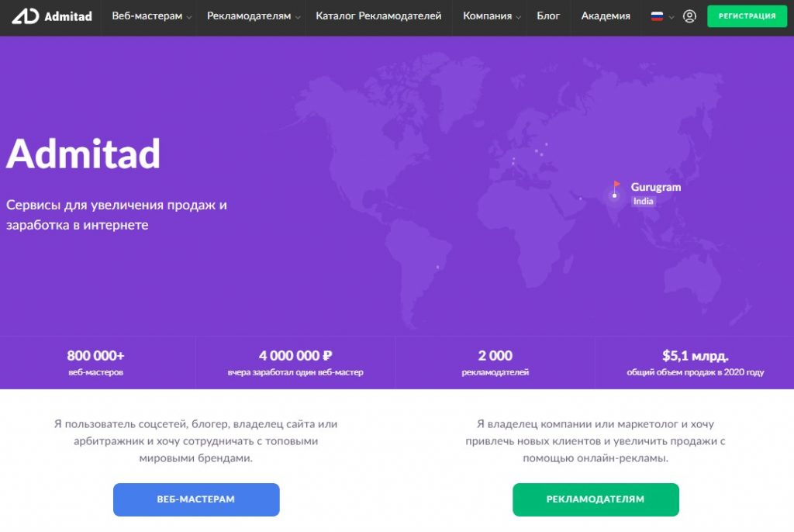Open the language selector chevron next to the flag

coord(671,17)
